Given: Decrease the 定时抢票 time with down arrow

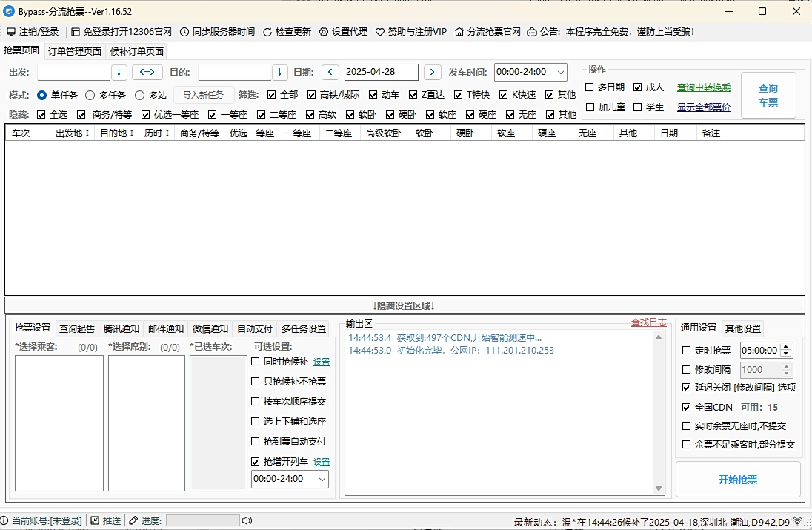Looking at the screenshot, I should click(785, 354).
